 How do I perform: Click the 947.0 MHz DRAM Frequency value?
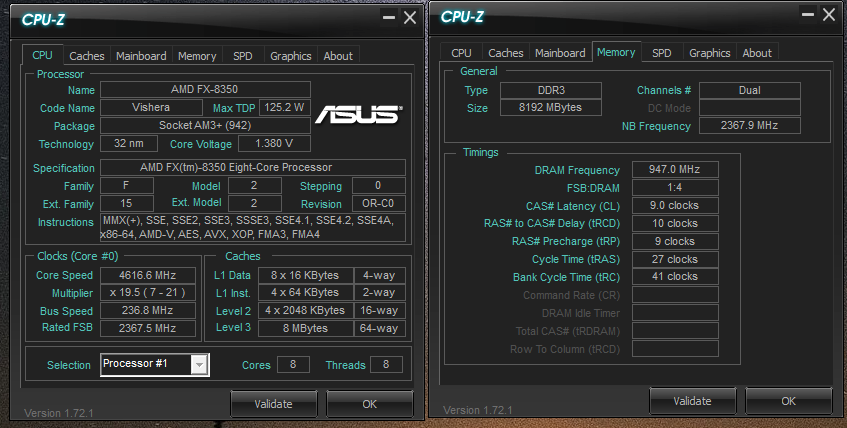[675, 169]
